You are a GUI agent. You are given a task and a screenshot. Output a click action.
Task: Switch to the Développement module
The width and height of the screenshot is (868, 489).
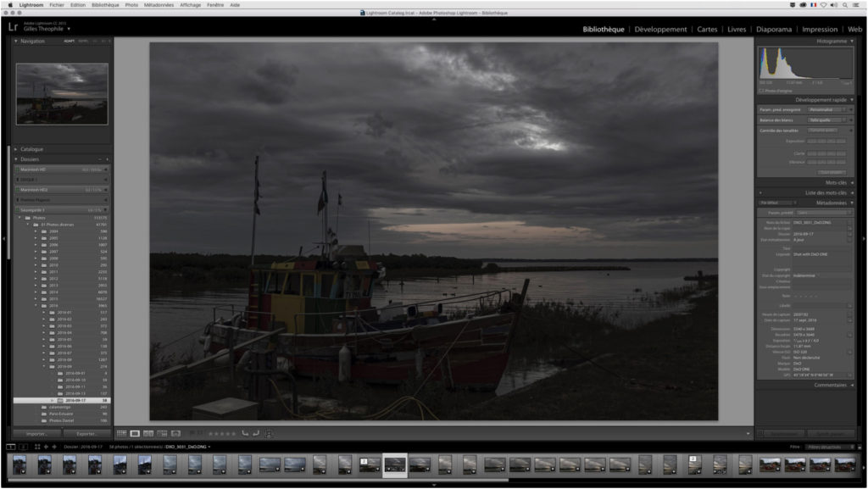[x=661, y=29]
